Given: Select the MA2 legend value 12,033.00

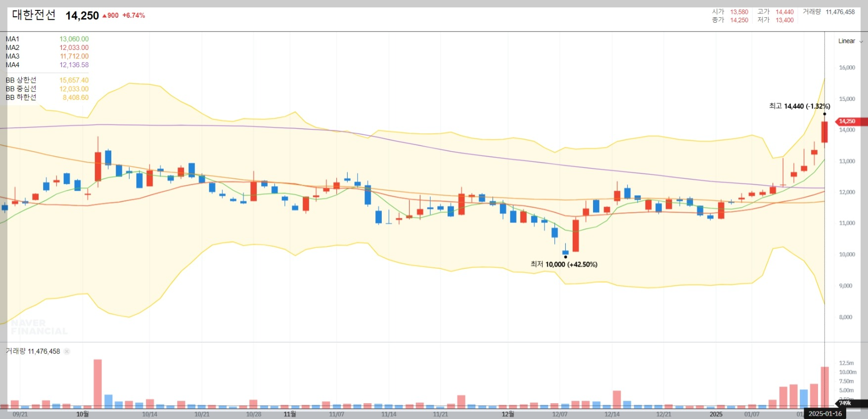Looking at the screenshot, I should click(74, 47).
